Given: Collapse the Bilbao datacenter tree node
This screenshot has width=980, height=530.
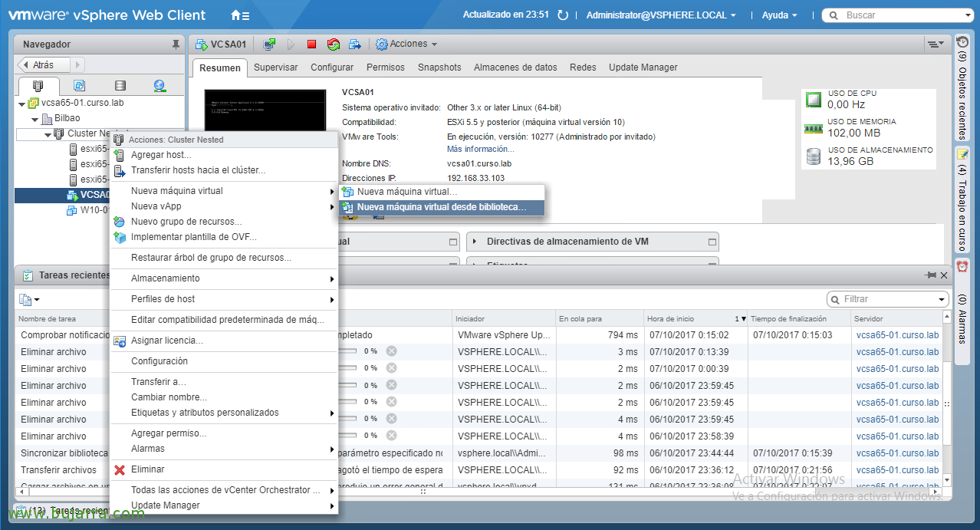Looking at the screenshot, I should tap(35, 119).
